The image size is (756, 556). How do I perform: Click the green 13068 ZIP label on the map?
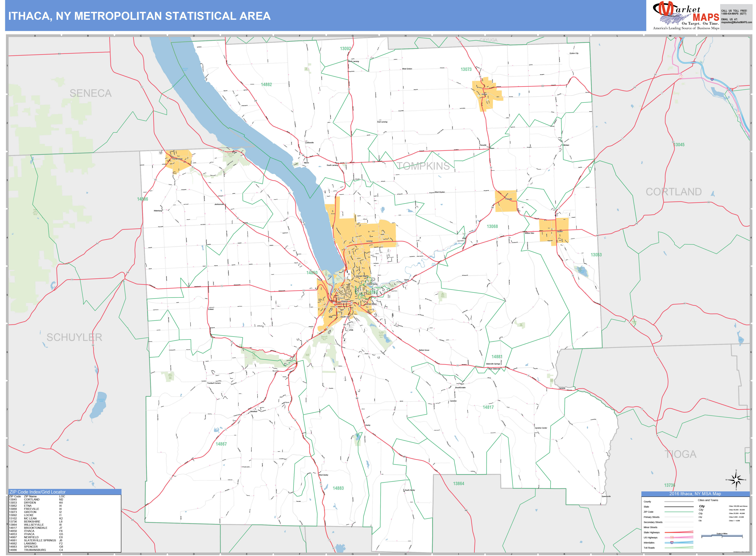[x=492, y=226]
